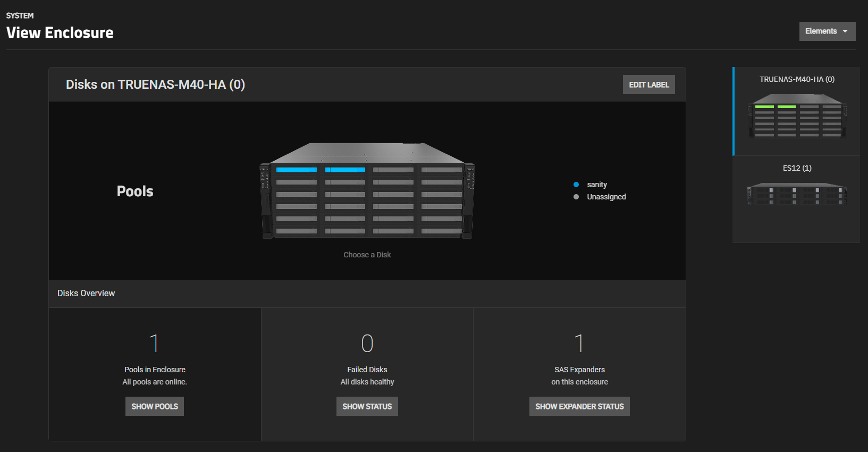Click the 'All pools are online.' text
This screenshot has width=868, height=452.
(155, 382)
